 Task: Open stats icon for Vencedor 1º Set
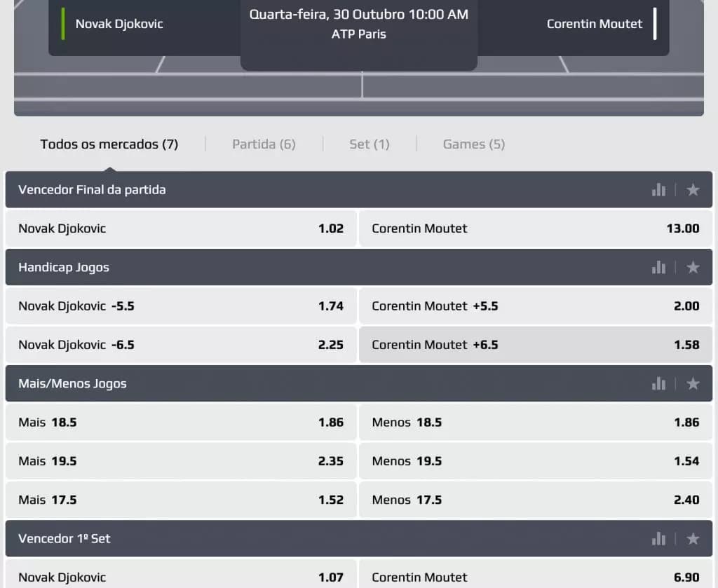658,539
